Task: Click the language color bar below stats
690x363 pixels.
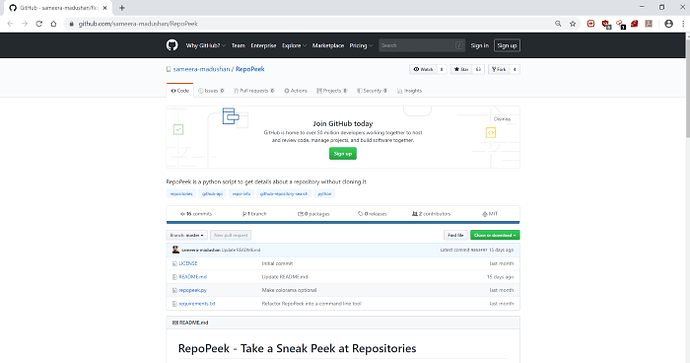Action: (x=343, y=223)
